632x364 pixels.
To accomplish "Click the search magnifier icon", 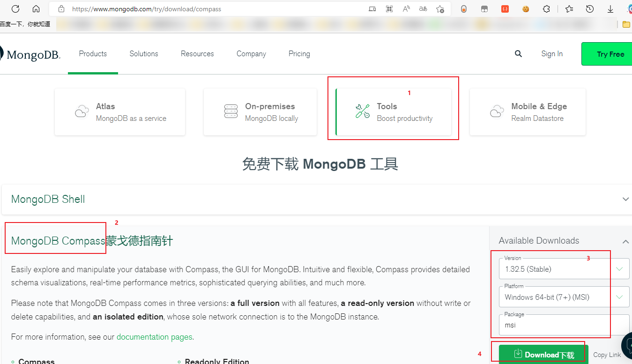I will point(518,54).
